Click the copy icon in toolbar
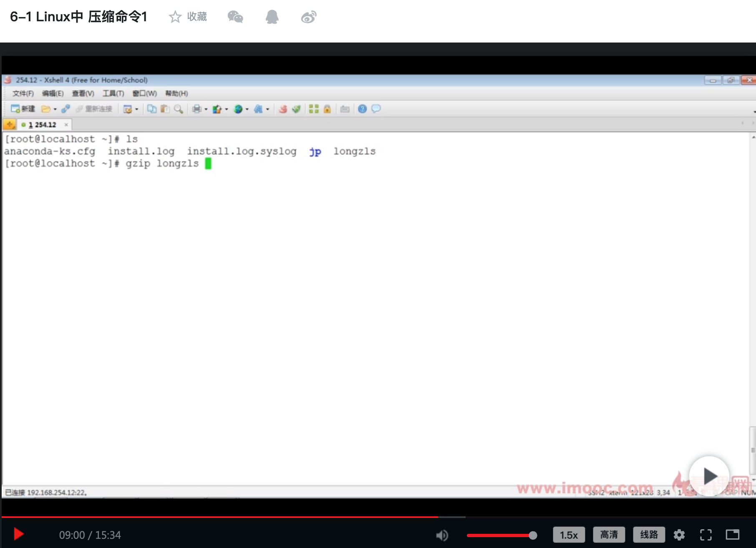The width and height of the screenshot is (756, 548). pyautogui.click(x=152, y=109)
